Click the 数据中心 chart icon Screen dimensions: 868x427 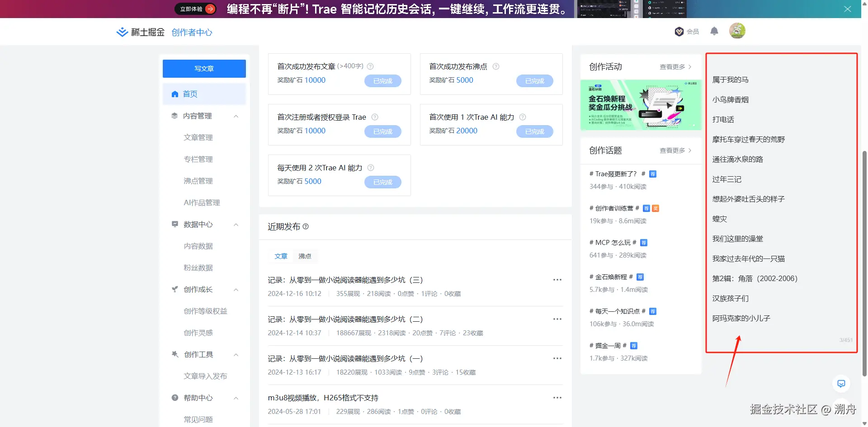(175, 224)
